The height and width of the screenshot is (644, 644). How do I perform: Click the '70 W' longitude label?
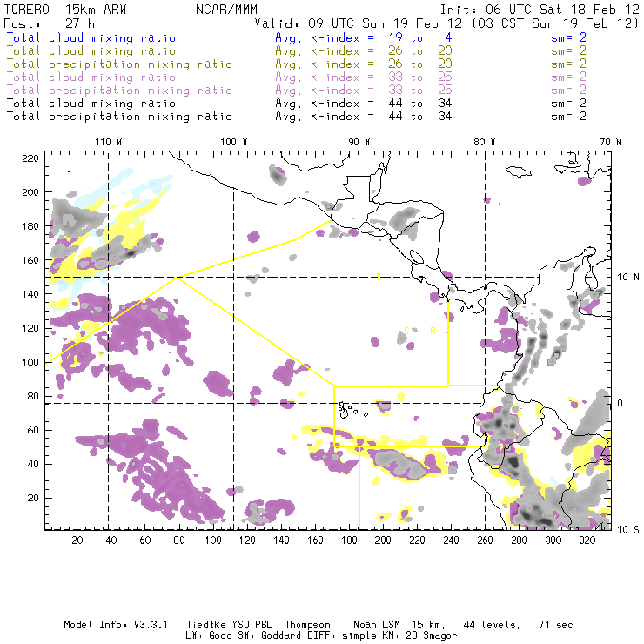coord(610,142)
